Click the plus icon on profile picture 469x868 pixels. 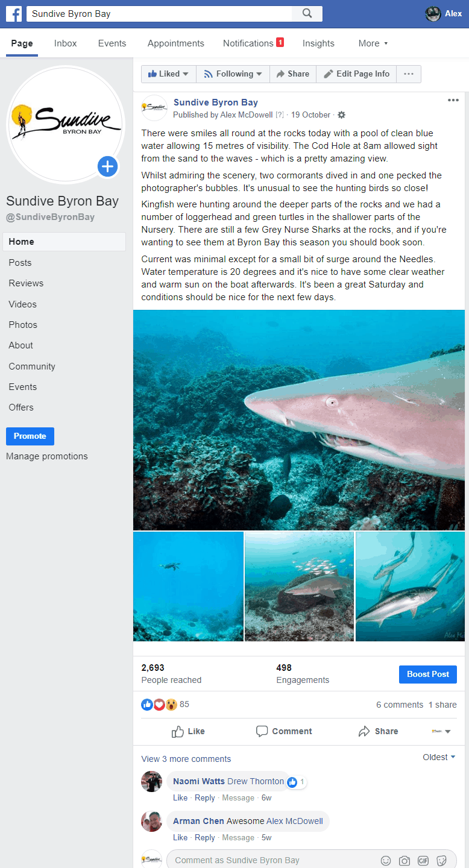pyautogui.click(x=107, y=166)
